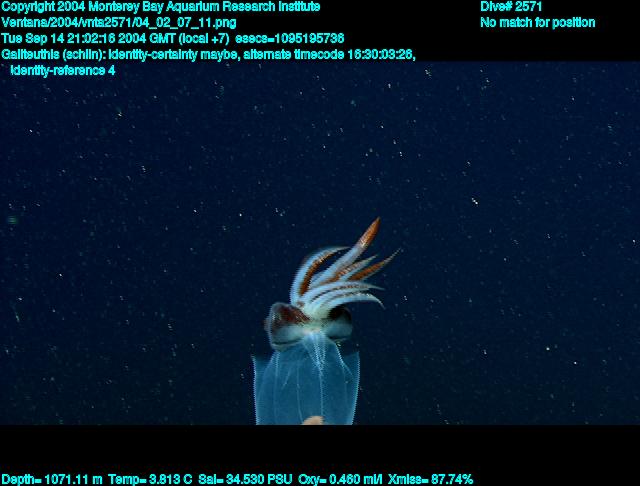Viewport: 640px width, 486px height.
Task: Click the 'Sal= 34.530 PSU' reading
Action: point(245,479)
